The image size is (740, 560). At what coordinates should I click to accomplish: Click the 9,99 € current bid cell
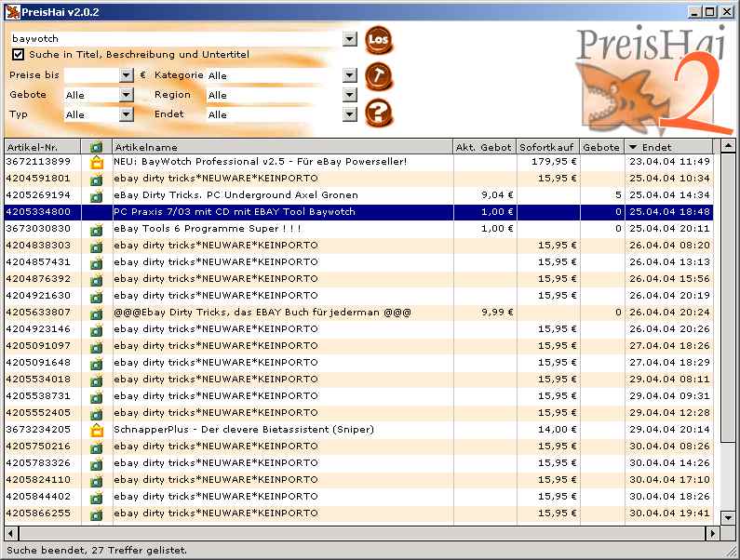tap(497, 313)
